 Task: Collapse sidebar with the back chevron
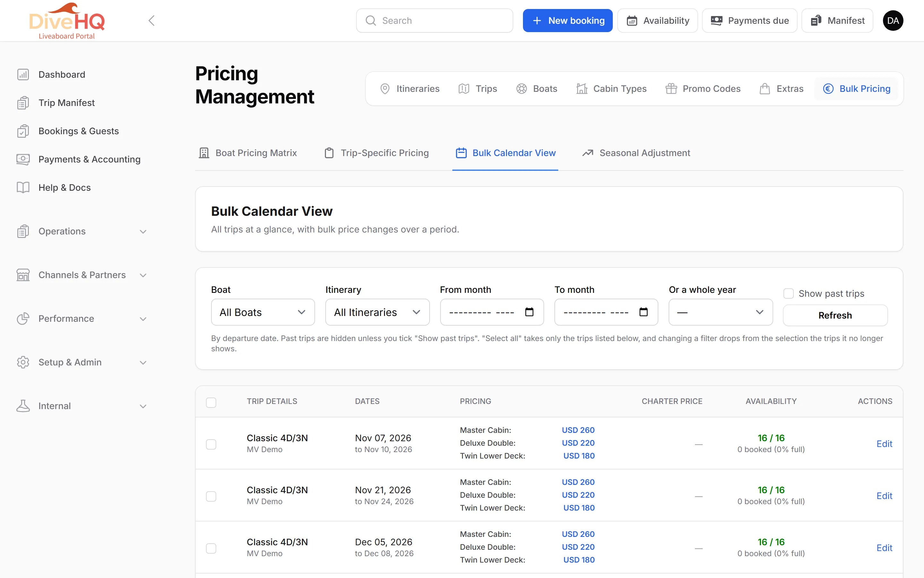pyautogui.click(x=151, y=21)
